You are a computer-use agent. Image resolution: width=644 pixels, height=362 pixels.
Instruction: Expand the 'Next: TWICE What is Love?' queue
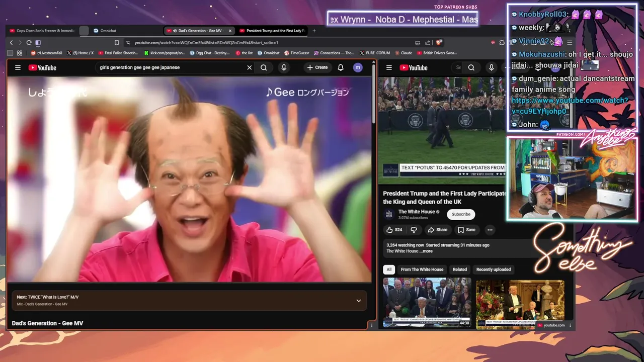[359, 301]
